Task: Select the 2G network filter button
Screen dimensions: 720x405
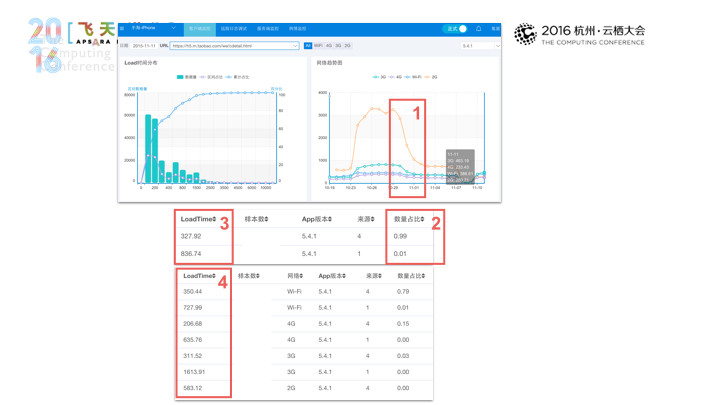Action: [348, 45]
